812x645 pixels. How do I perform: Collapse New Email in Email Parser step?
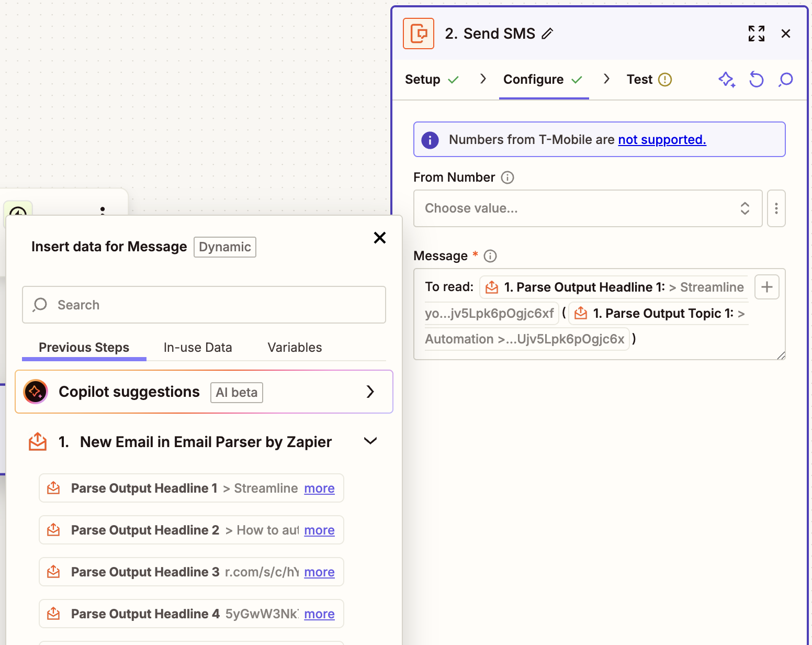click(x=370, y=441)
